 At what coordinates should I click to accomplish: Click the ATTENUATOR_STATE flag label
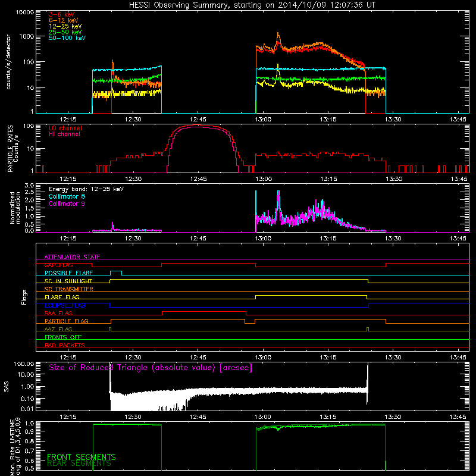[72, 257]
